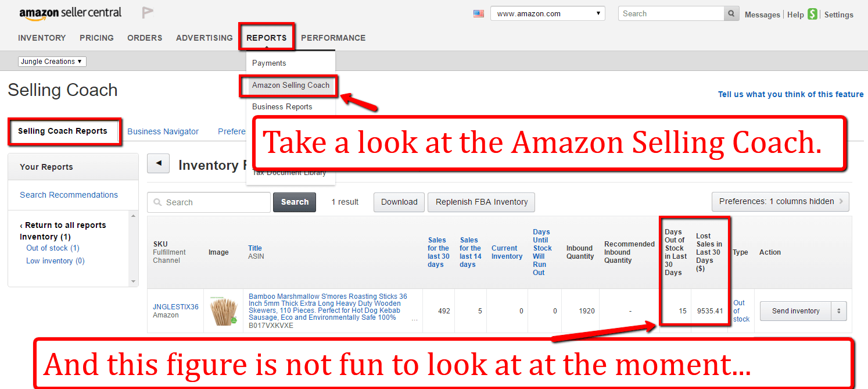The width and height of the screenshot is (868, 389).
Task: Select Payments in the Reports dropdown
Action: [269, 63]
